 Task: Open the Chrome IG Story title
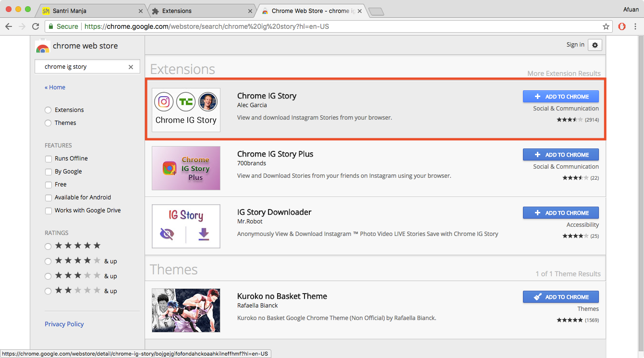[x=267, y=96]
